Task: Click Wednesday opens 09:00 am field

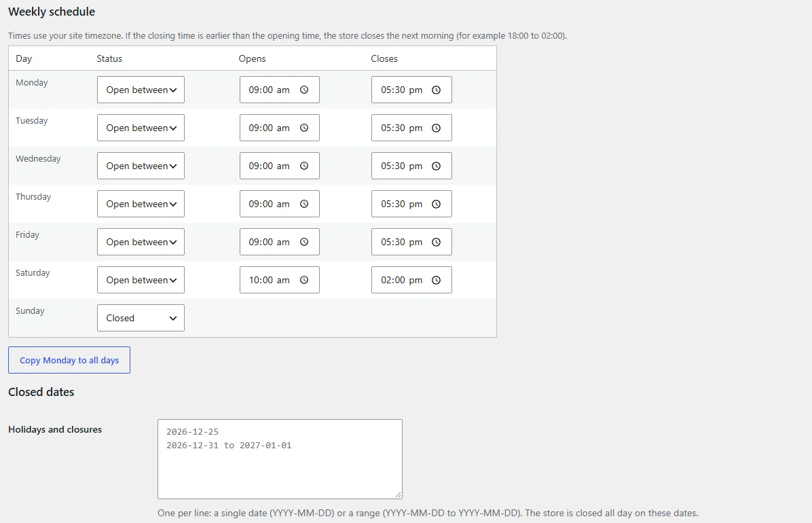Action: tap(280, 166)
